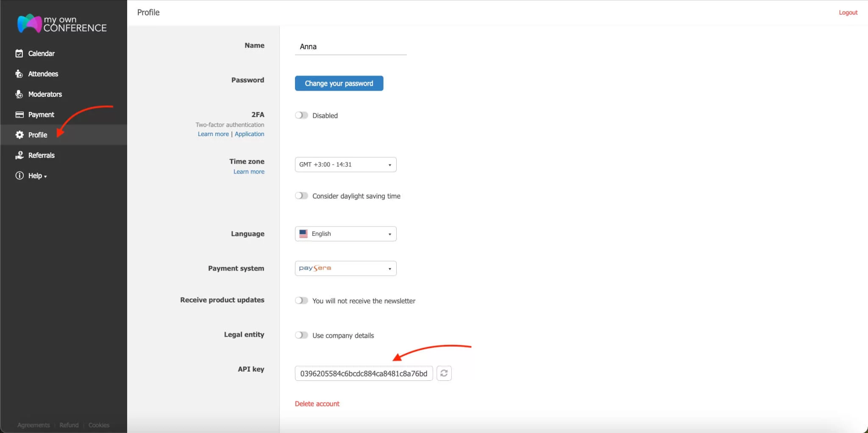Enable the newsletter subscription toggle
Image resolution: width=868 pixels, height=433 pixels.
tap(301, 300)
